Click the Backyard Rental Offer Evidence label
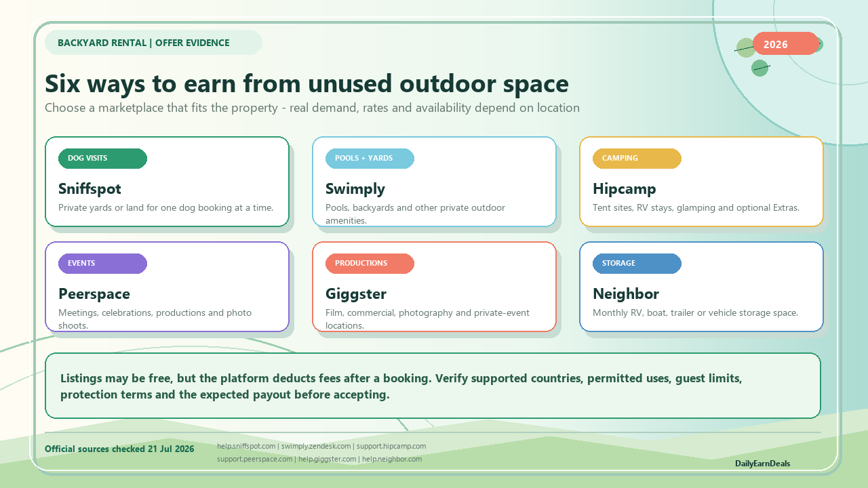868x488 pixels. (153, 43)
